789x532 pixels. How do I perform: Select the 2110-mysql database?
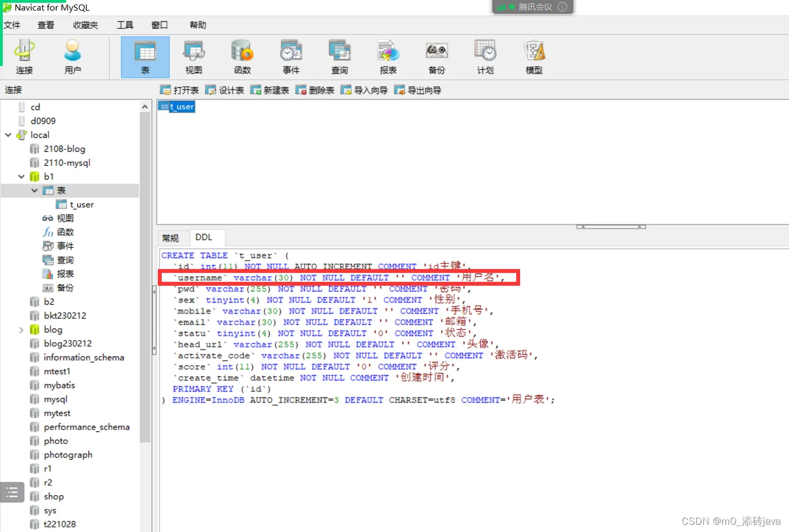pos(60,162)
